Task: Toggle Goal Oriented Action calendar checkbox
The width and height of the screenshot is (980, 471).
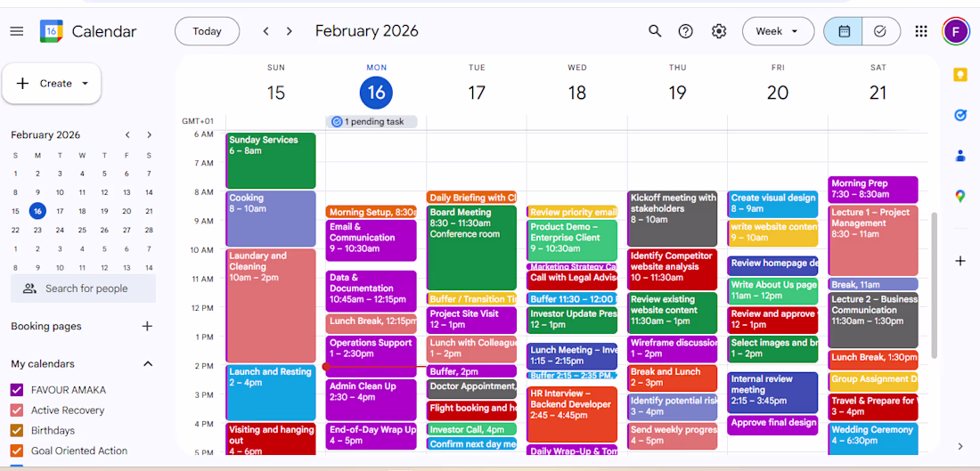Action: pyautogui.click(x=17, y=451)
